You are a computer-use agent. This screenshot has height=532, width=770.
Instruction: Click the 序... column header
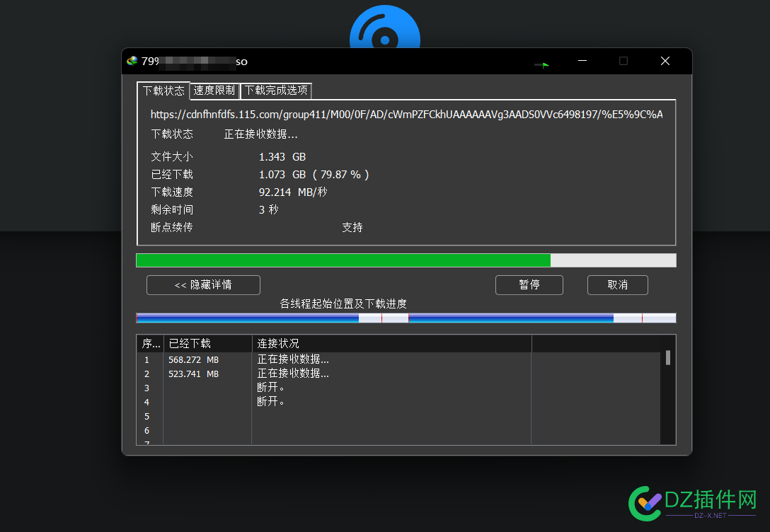pos(150,344)
